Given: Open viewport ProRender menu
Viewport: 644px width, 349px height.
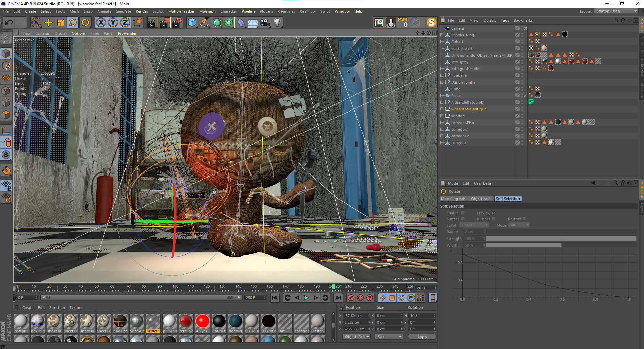Looking at the screenshot, I should pos(127,33).
